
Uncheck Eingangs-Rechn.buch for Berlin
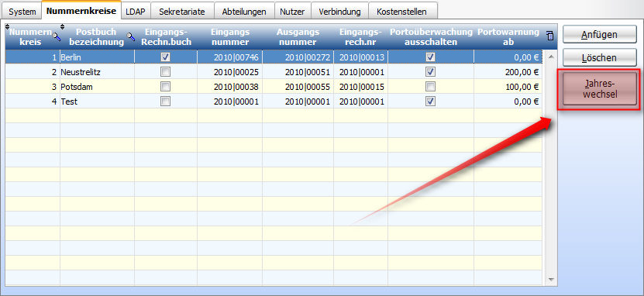pyautogui.click(x=166, y=57)
